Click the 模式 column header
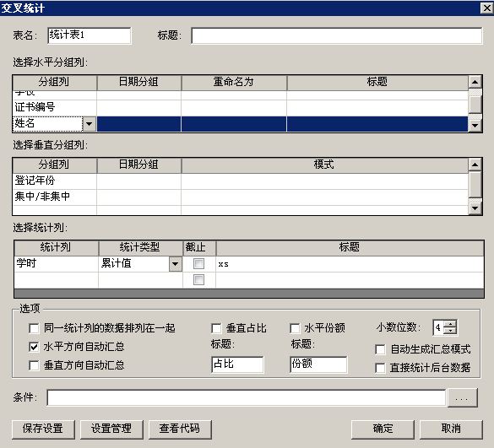494x448 pixels. [324, 165]
